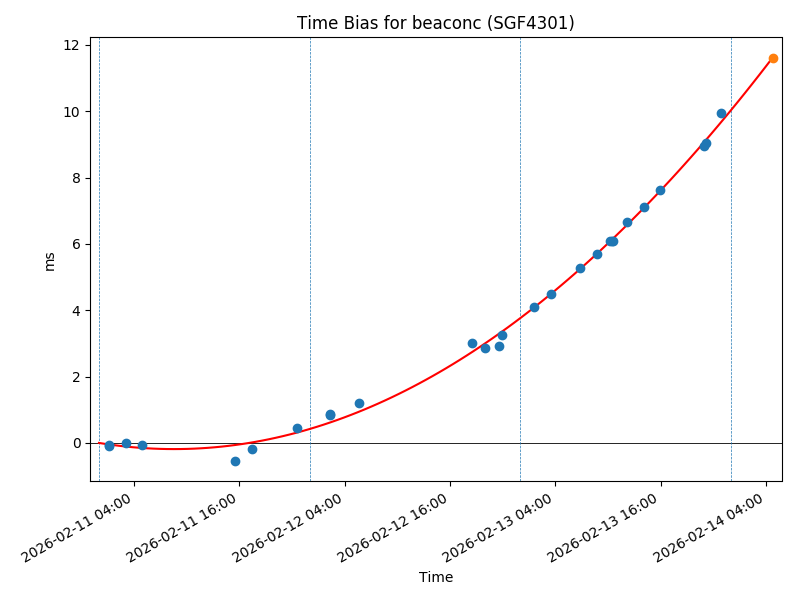
Task: Click the leftmost blue data point
Action: pos(109,446)
